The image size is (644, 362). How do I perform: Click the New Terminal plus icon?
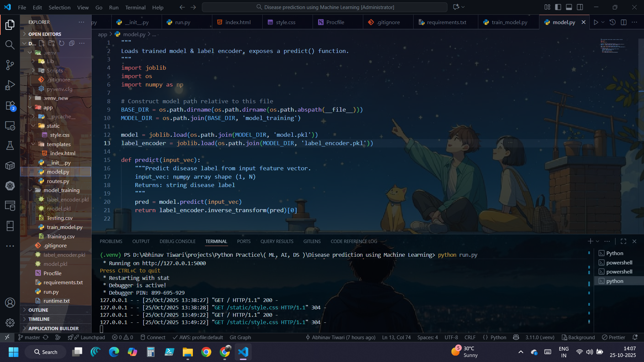(x=590, y=241)
